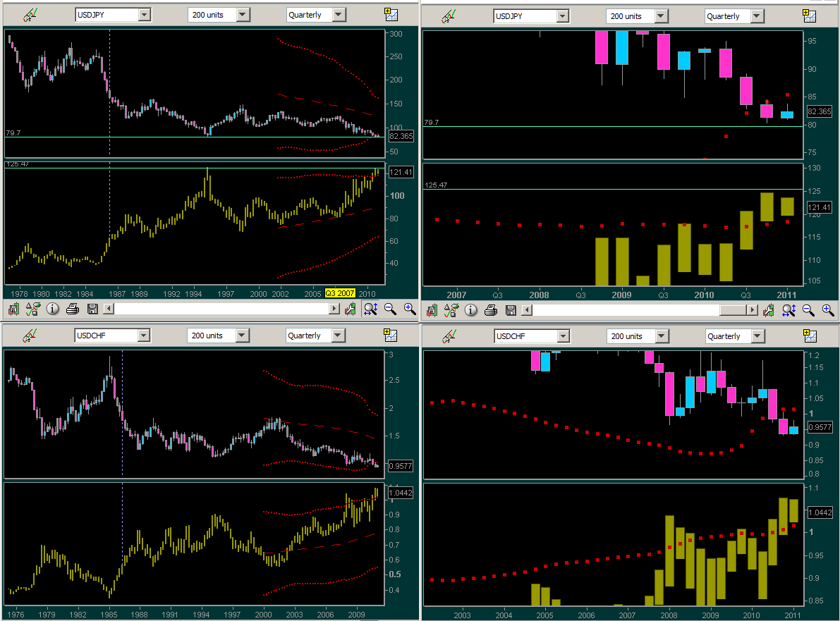Click the scroll-left arrow under the top-left chart
This screenshot has height=621, width=840.
pos(108,309)
